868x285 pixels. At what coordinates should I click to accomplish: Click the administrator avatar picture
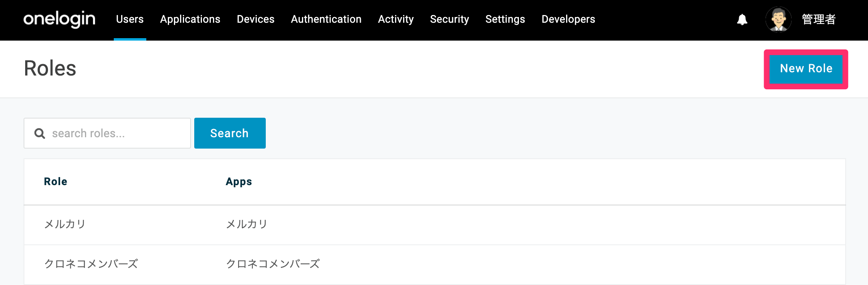point(778,19)
